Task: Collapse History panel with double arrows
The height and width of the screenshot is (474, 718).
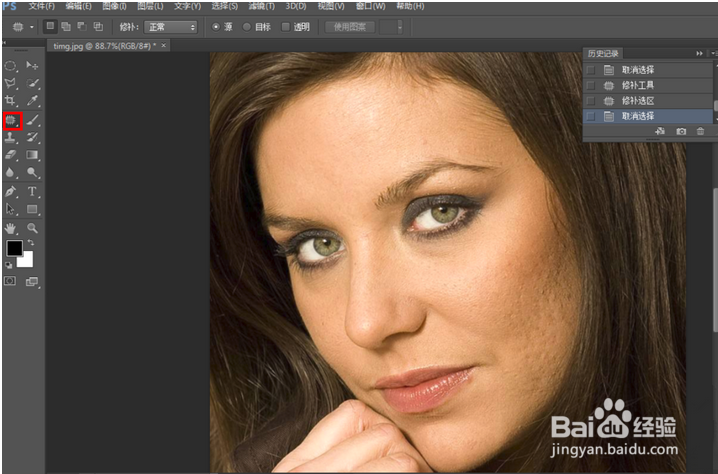Action: [x=699, y=54]
